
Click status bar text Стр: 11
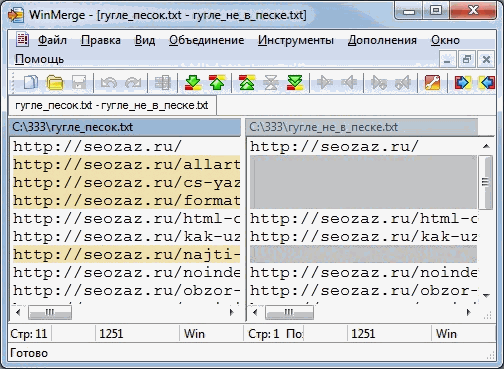29,334
